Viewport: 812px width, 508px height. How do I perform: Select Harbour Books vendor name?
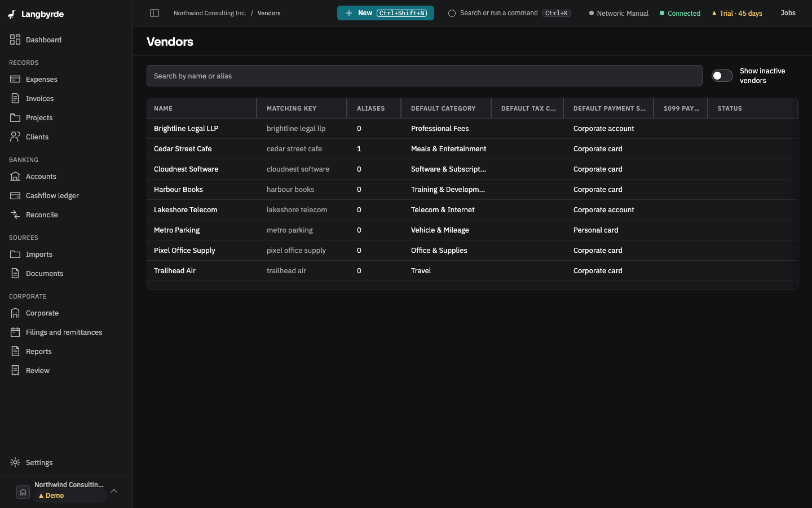[178, 190]
